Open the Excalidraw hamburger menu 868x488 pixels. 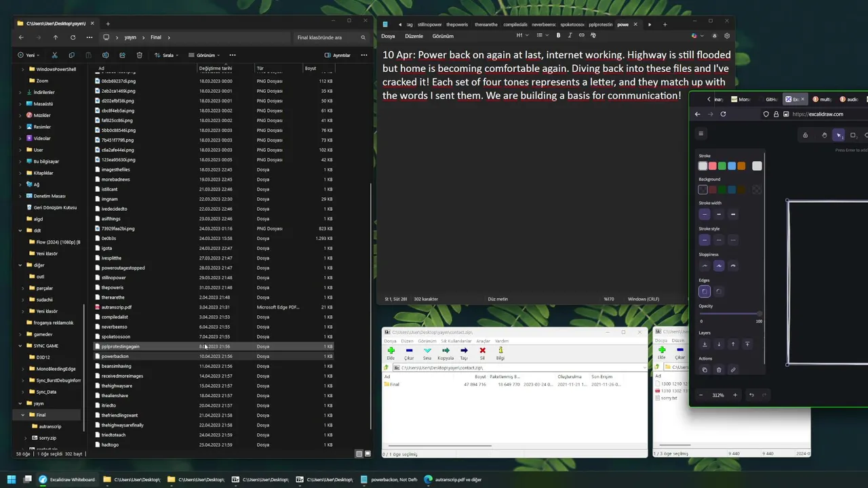tap(701, 134)
